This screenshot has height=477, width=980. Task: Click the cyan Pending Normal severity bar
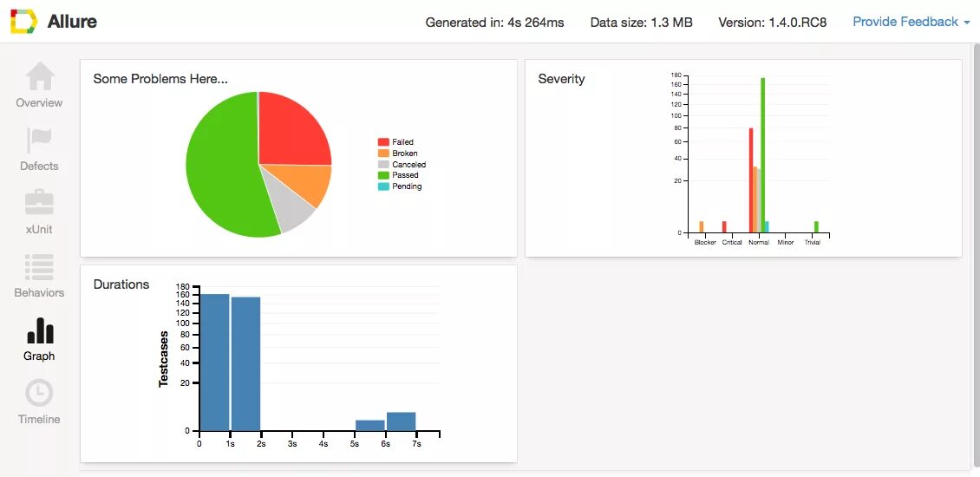coord(767,227)
